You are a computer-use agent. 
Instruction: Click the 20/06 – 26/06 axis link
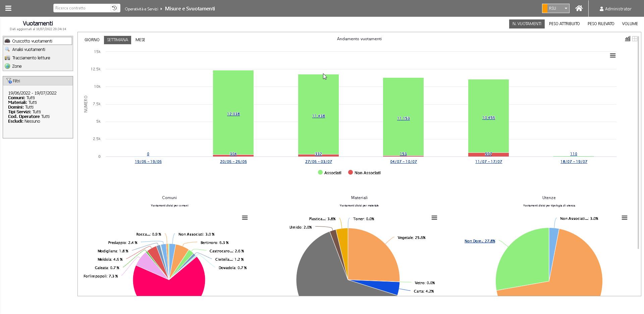click(x=233, y=162)
